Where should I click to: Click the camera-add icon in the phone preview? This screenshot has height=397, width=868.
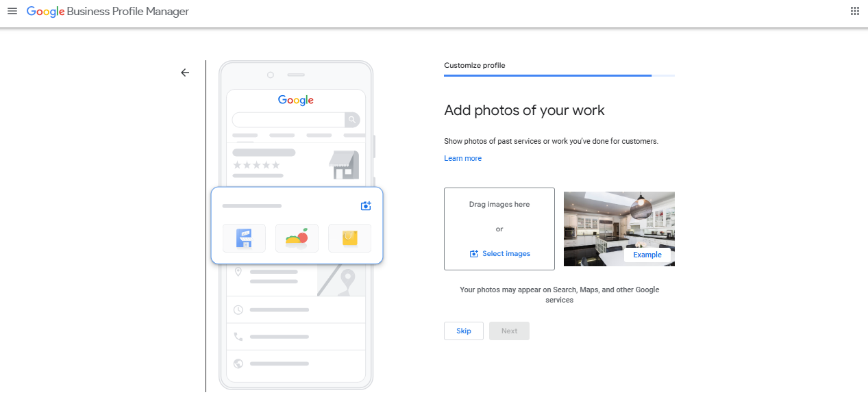tap(366, 205)
